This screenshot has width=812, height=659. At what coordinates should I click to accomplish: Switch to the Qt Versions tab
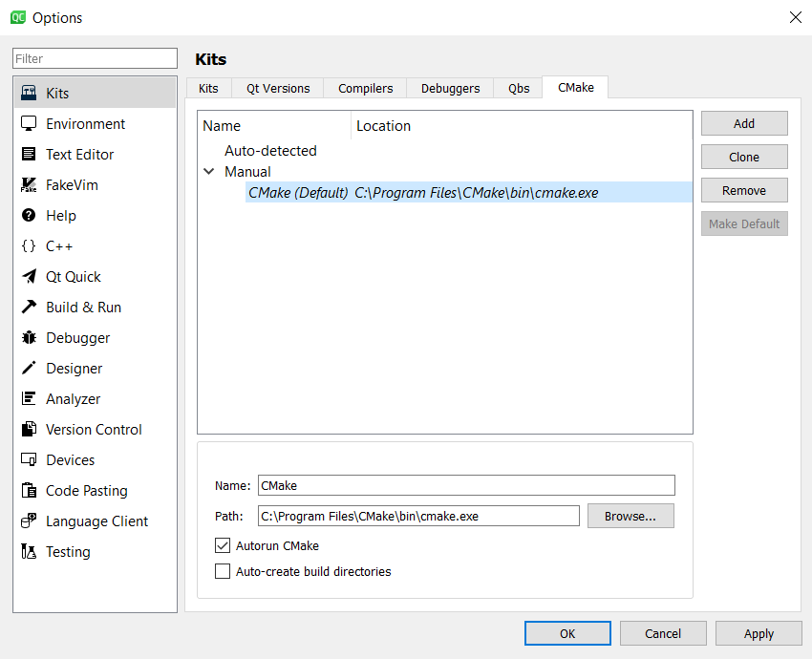[x=278, y=89]
